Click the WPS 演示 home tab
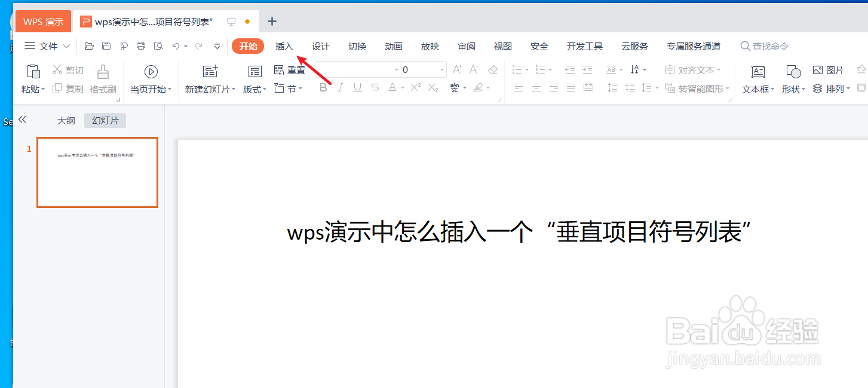868x388 pixels. point(43,22)
